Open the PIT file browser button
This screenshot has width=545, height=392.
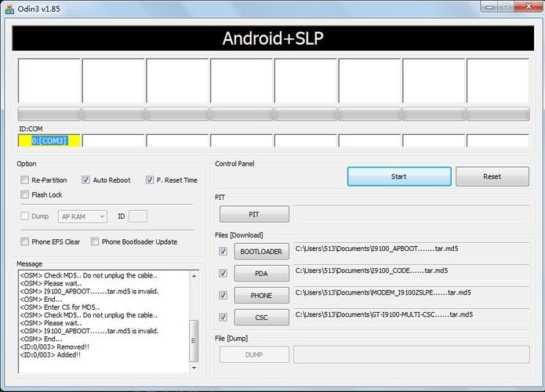point(254,214)
